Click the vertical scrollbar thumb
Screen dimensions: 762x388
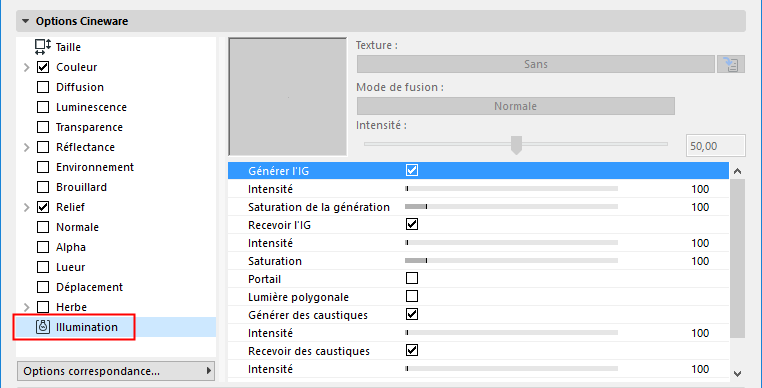[737, 258]
